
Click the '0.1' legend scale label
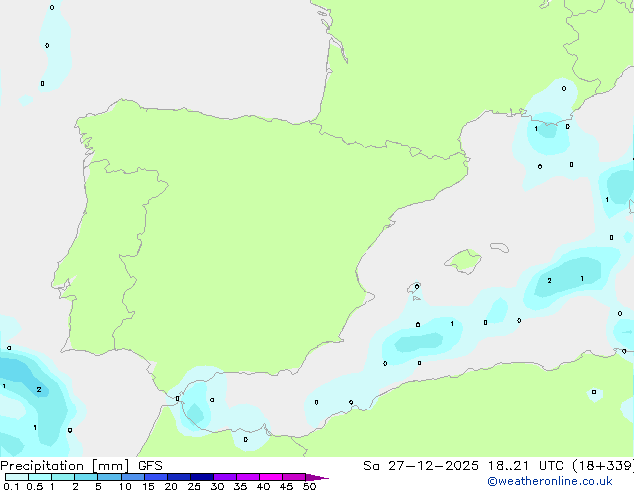[11, 486]
